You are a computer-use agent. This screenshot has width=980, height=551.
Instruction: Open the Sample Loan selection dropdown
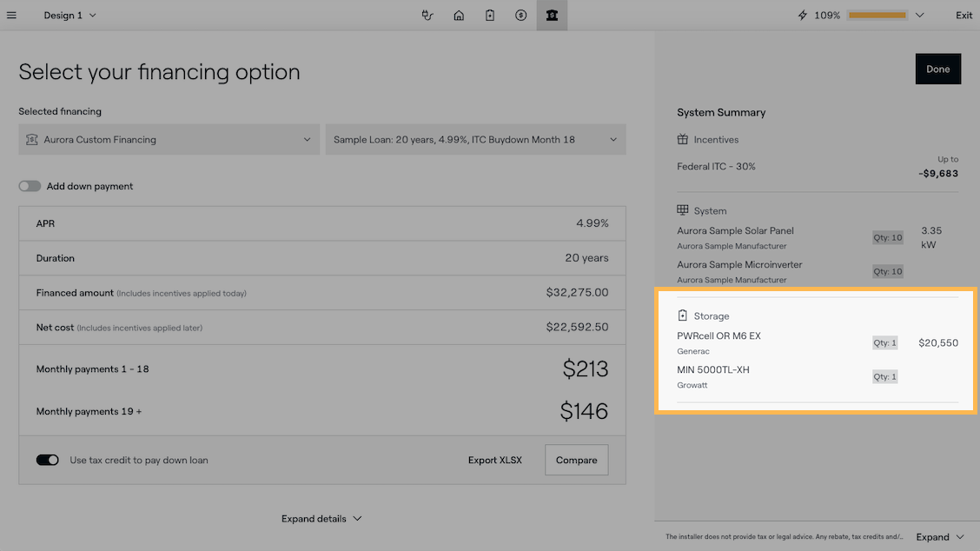[x=475, y=139]
